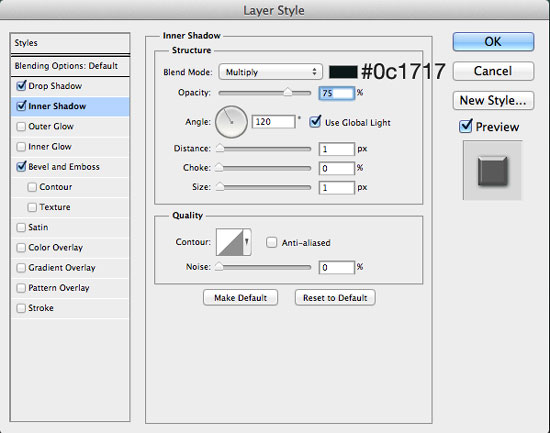Click the OK button
The image size is (550, 433).
(x=493, y=42)
